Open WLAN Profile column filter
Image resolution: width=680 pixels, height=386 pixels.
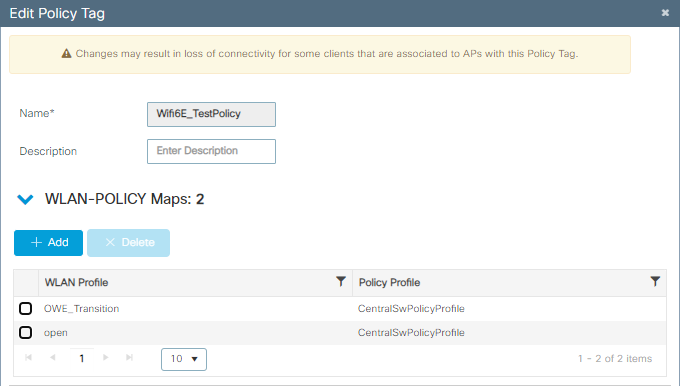coord(341,282)
